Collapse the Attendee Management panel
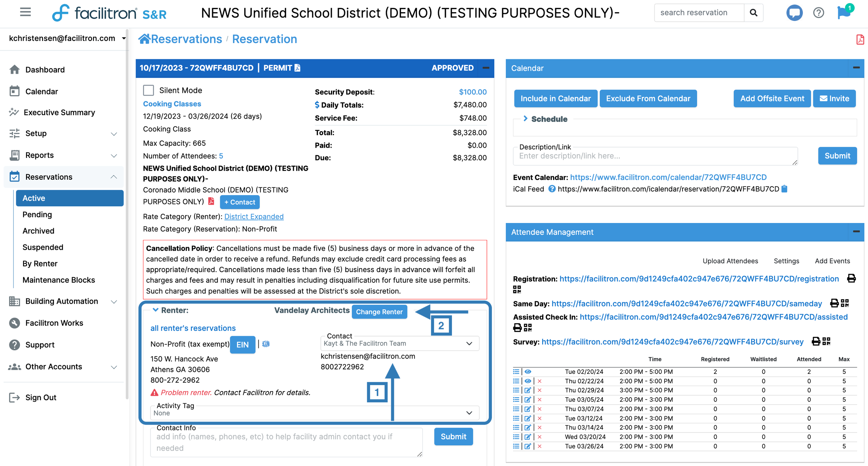The width and height of the screenshot is (868, 466). 856,232
